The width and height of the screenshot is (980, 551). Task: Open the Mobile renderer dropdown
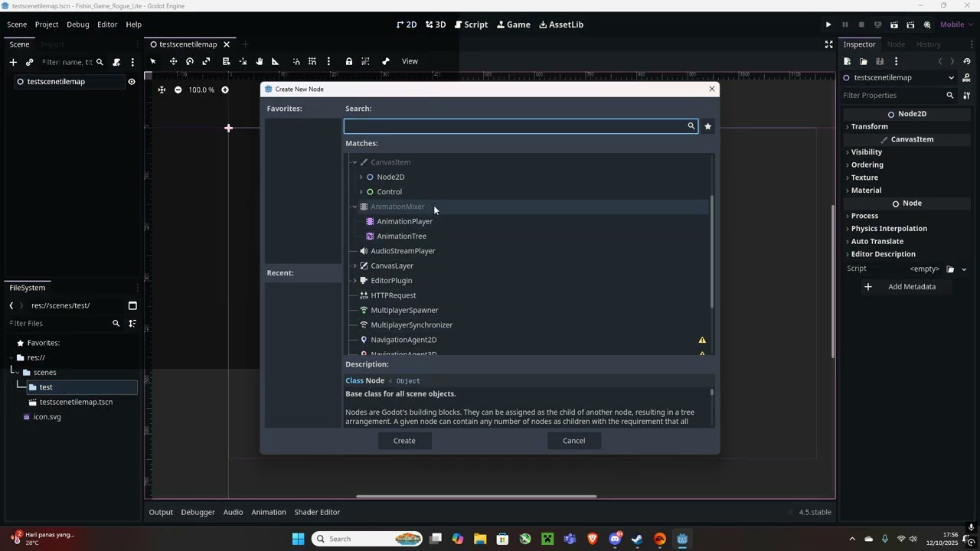tap(956, 24)
